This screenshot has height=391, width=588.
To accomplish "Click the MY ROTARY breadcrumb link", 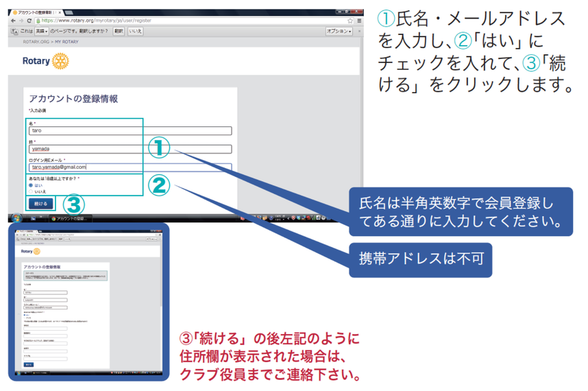I will pyautogui.click(x=66, y=42).
